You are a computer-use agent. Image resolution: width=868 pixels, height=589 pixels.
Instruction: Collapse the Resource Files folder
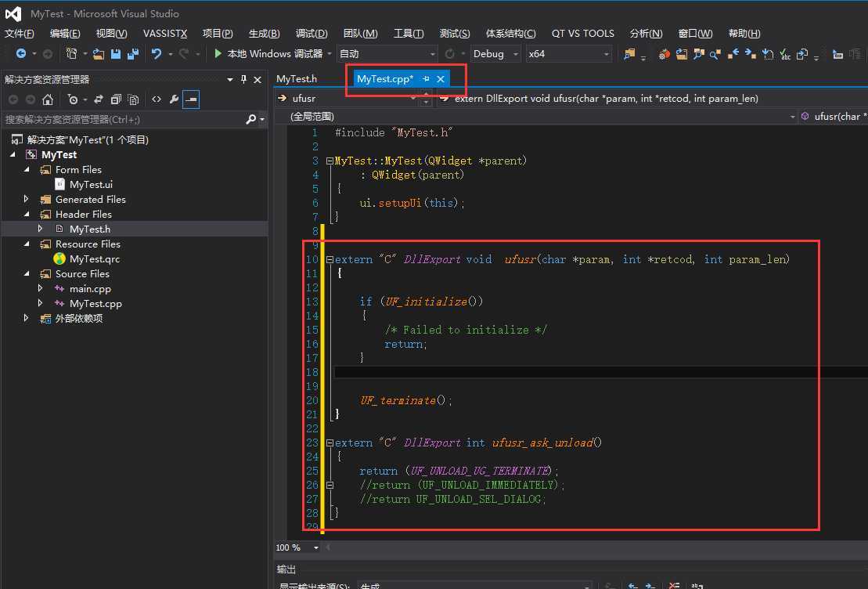click(x=27, y=244)
